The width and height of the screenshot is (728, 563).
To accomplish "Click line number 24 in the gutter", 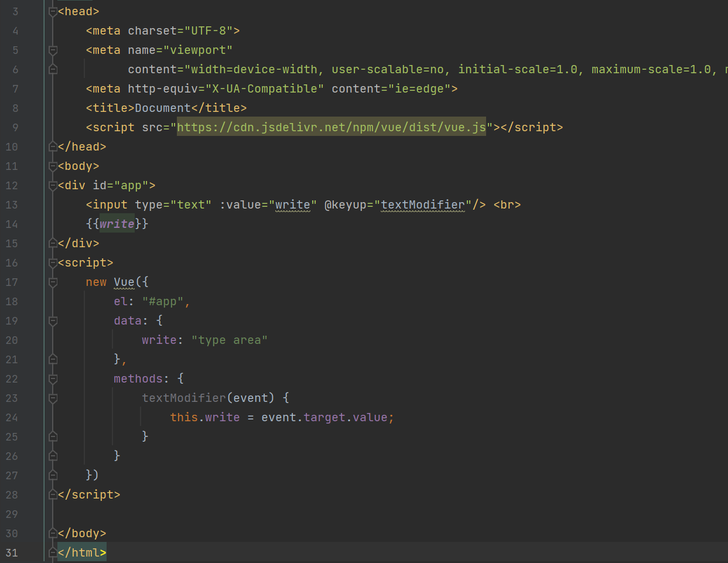I will [x=12, y=418].
